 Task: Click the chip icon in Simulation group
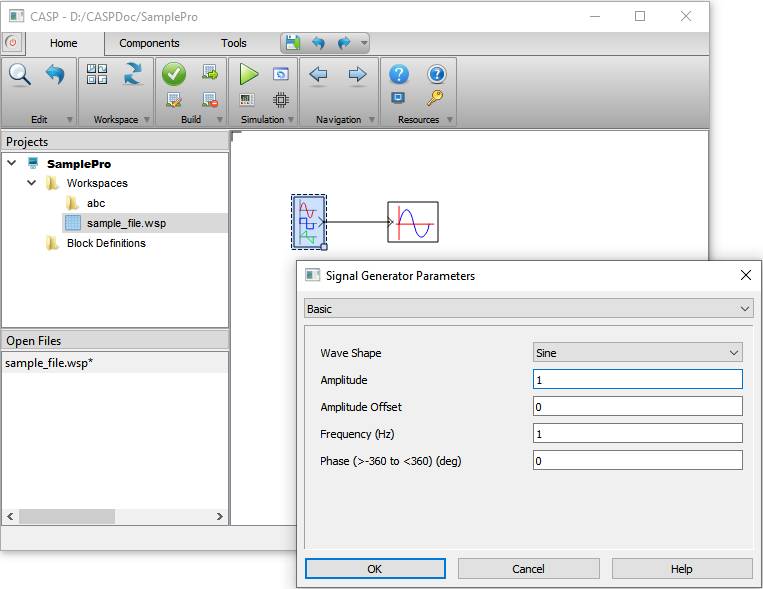[x=280, y=99]
